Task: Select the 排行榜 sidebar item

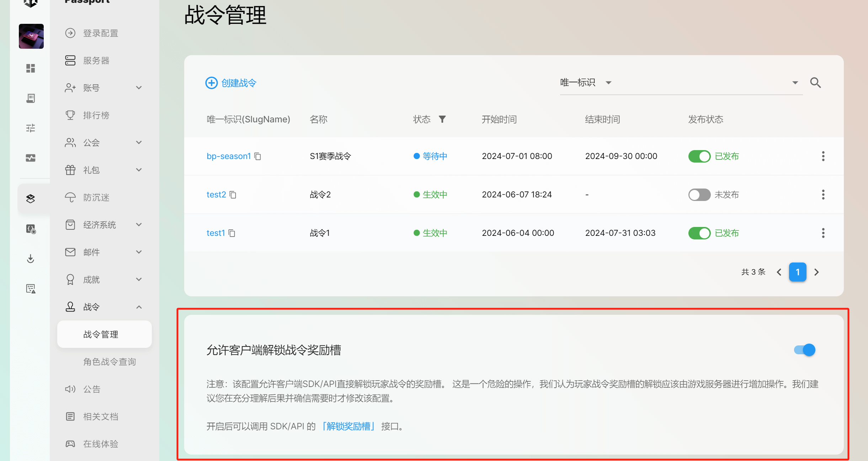Action: coord(96,115)
